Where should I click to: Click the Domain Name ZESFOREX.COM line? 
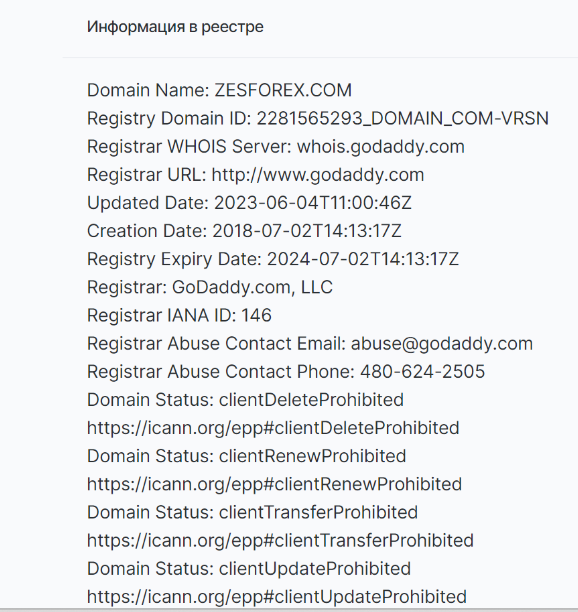pyautogui.click(x=219, y=90)
